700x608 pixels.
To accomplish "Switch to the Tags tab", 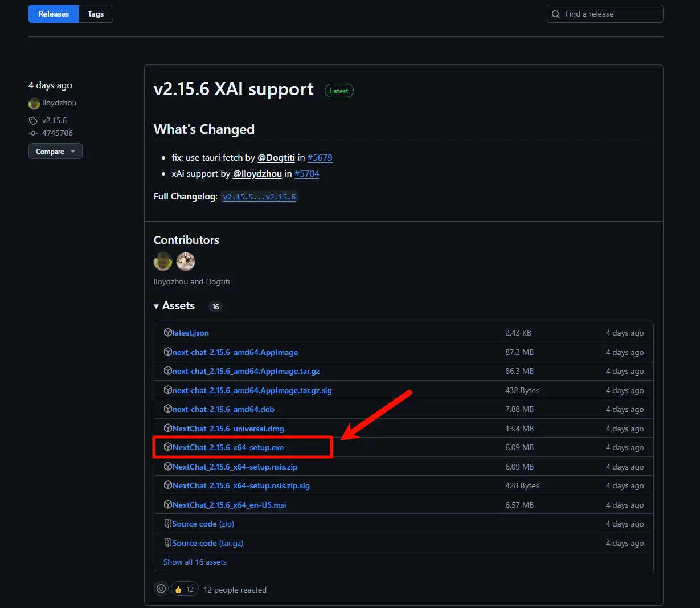I will [96, 14].
